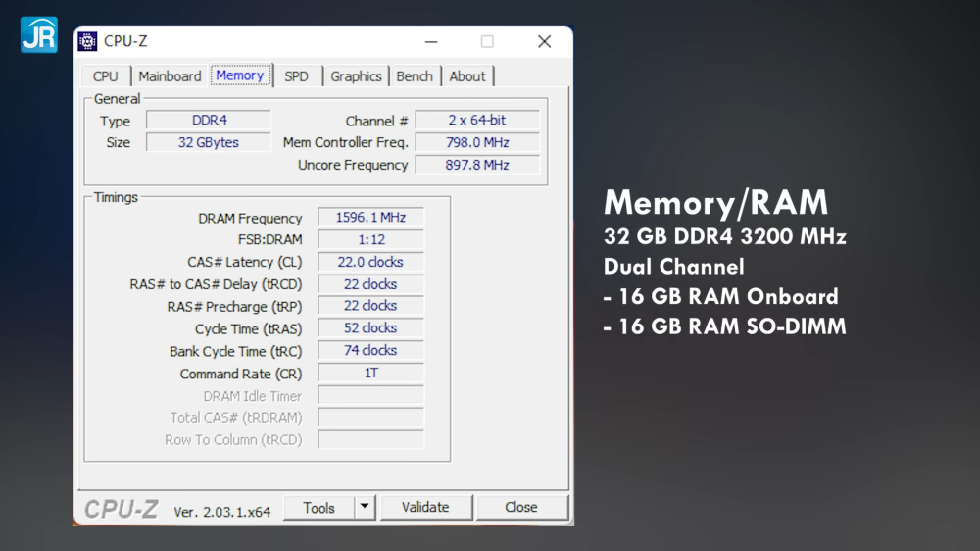Go to the SPD tab
The width and height of the screenshot is (980, 551).
point(296,76)
